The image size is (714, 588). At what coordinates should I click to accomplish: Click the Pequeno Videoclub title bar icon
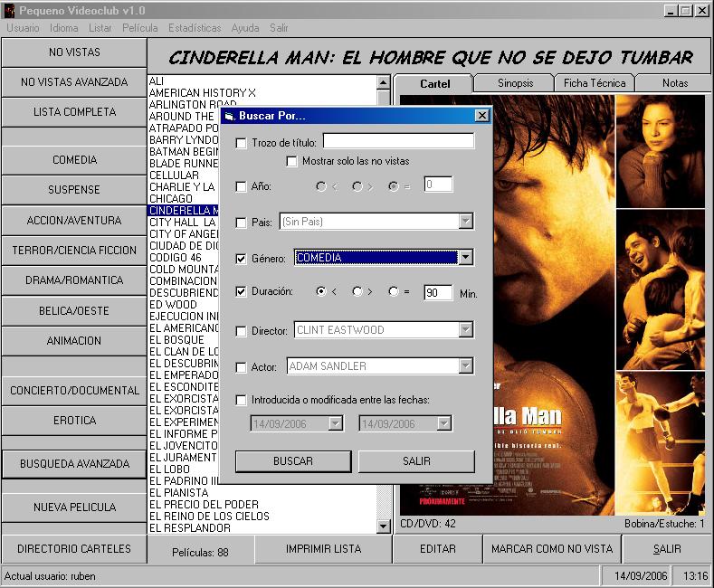(9, 10)
